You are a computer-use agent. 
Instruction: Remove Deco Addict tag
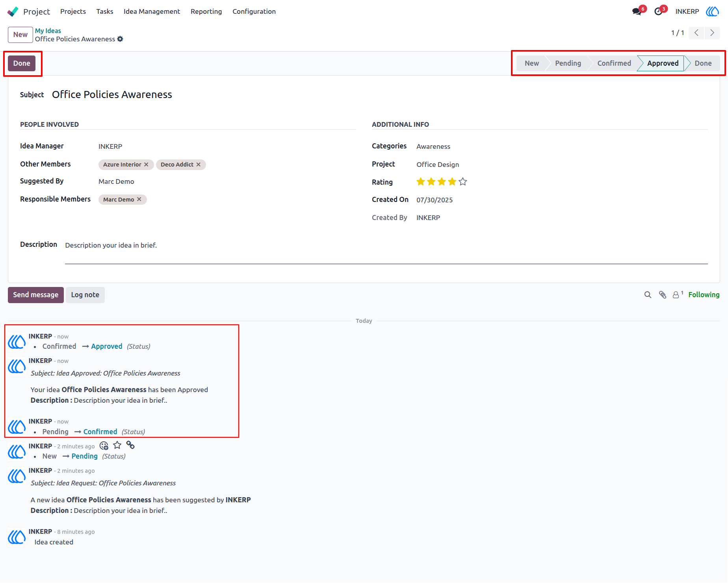[199, 165]
